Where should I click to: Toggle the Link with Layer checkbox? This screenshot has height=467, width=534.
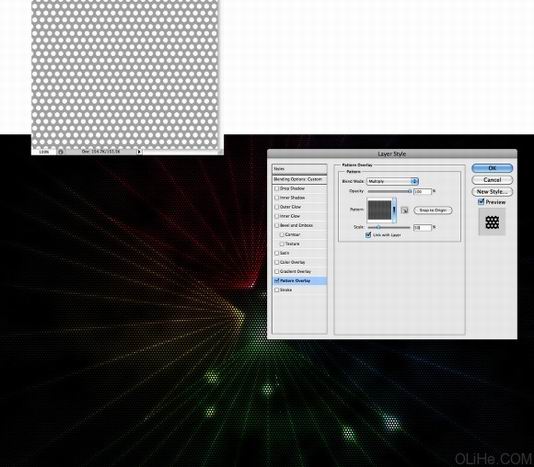(x=368, y=235)
